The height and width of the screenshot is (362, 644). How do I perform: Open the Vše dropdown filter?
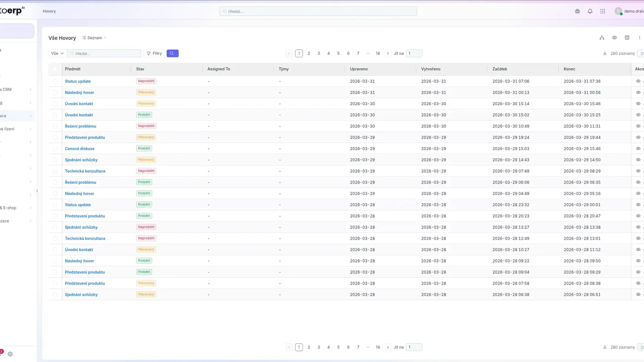click(x=57, y=53)
